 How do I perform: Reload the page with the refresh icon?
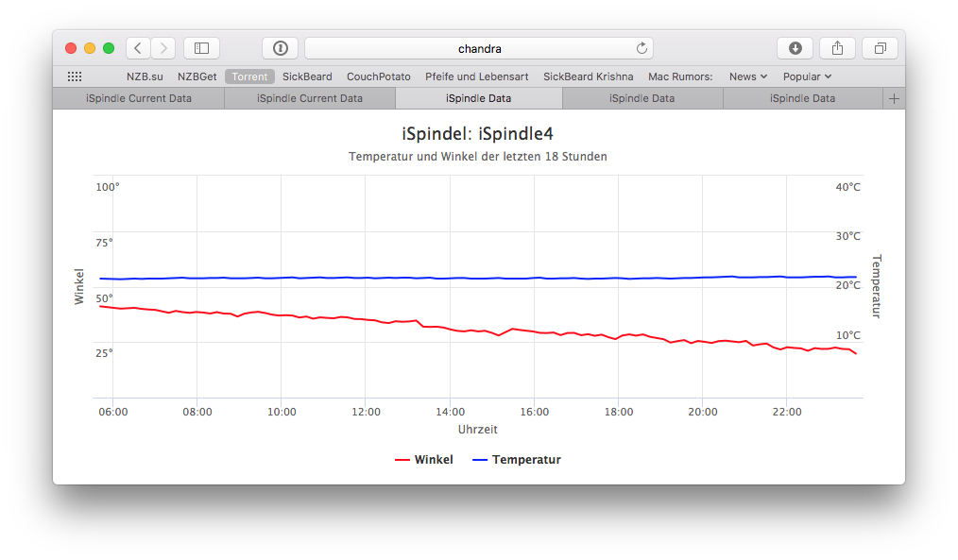point(642,48)
